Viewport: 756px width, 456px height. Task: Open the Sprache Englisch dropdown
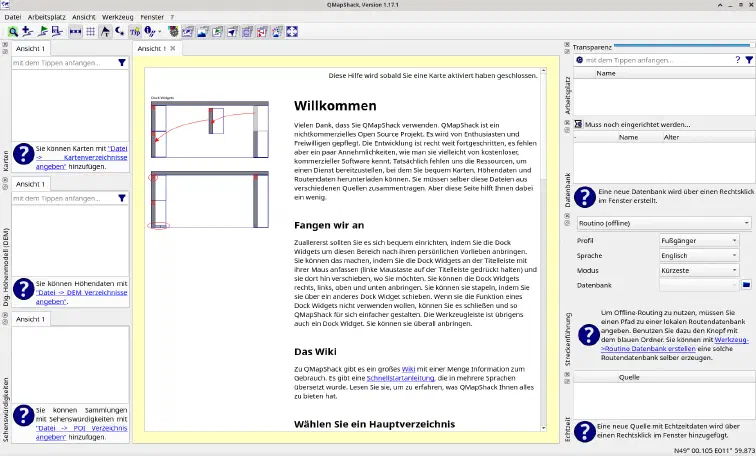[699, 255]
